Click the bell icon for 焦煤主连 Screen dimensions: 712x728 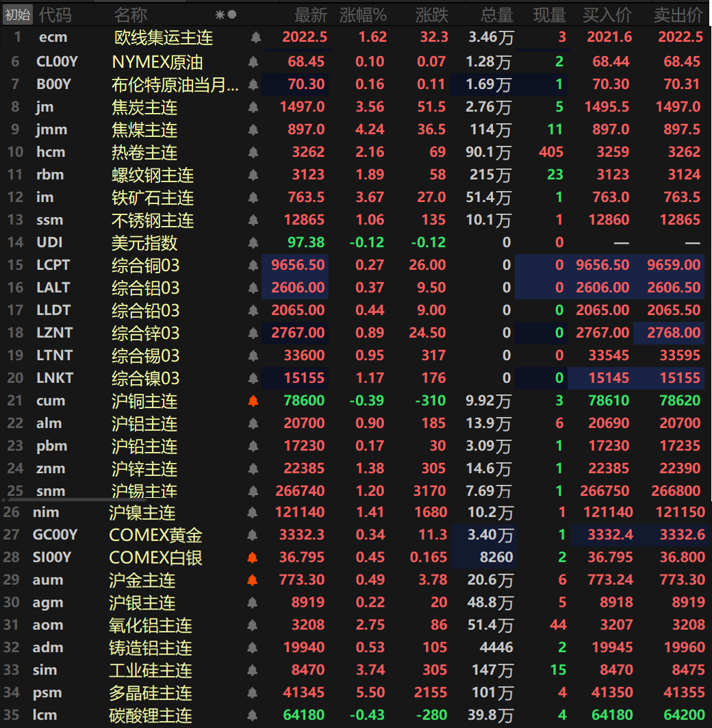point(253,129)
